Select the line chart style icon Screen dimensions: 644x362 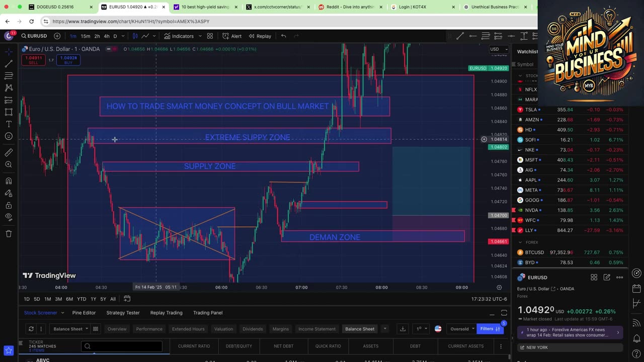(145, 36)
